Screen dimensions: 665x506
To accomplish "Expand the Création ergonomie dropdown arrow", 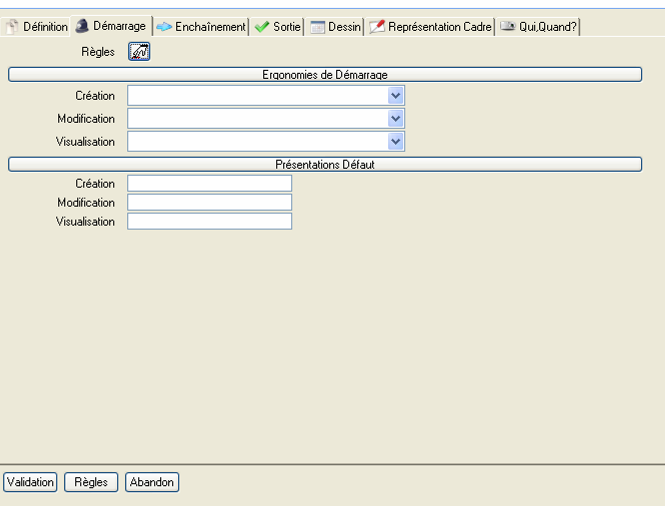I will click(396, 95).
